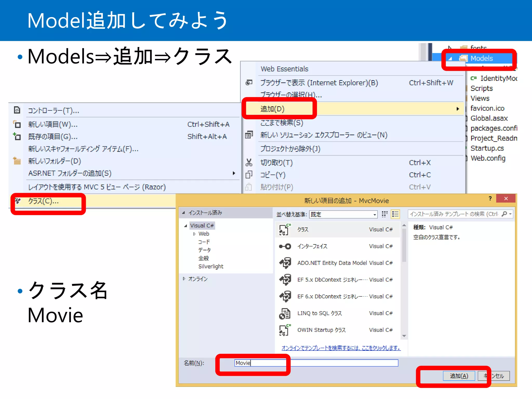The width and height of the screenshot is (532, 399).
Task: Open the 追加(D) submenu arrow
Action: click(458, 109)
